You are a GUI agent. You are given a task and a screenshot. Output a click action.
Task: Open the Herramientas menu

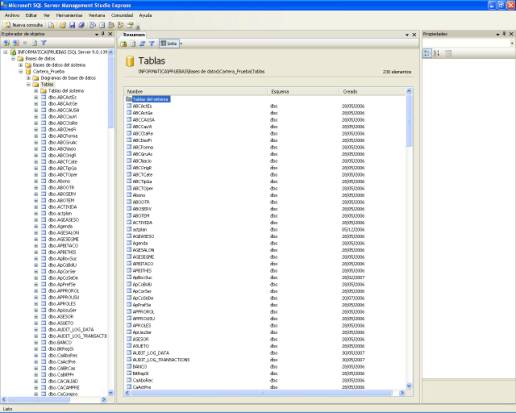69,15
